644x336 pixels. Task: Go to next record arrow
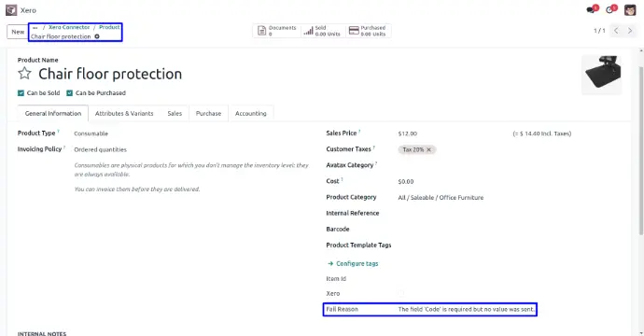click(x=630, y=31)
